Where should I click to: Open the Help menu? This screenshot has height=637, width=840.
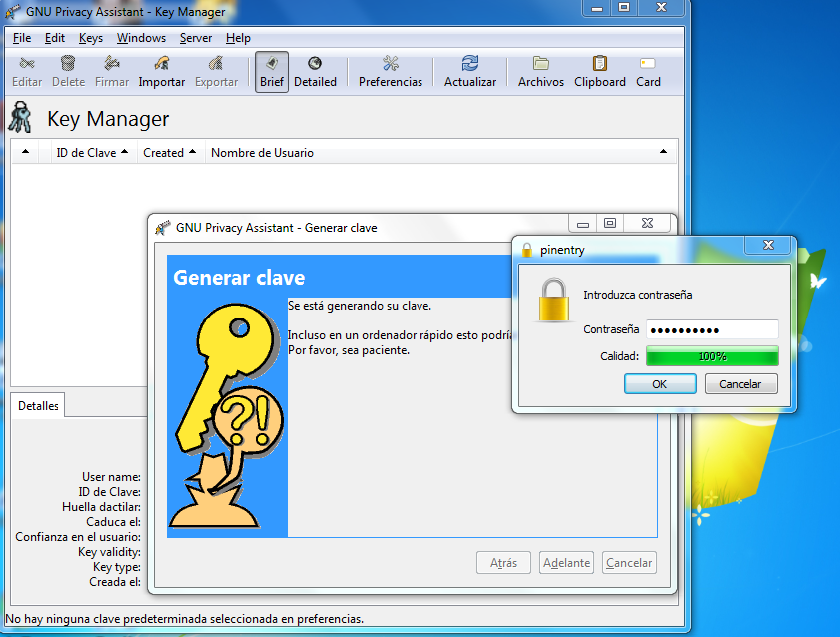238,38
